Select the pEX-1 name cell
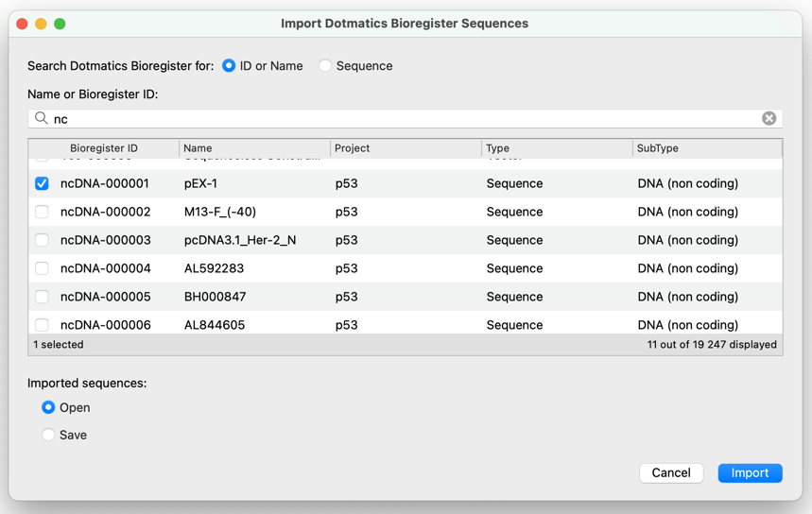812x514 pixels. (201, 183)
